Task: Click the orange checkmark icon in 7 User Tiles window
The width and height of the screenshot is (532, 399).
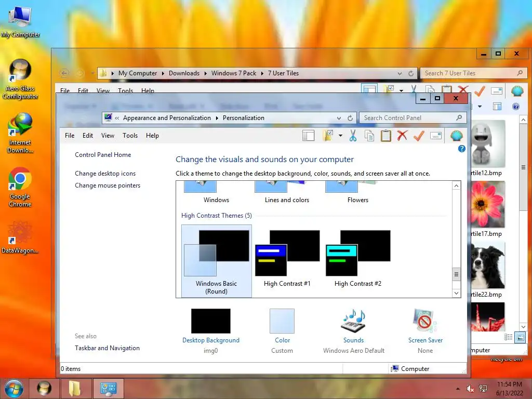Action: [480, 90]
